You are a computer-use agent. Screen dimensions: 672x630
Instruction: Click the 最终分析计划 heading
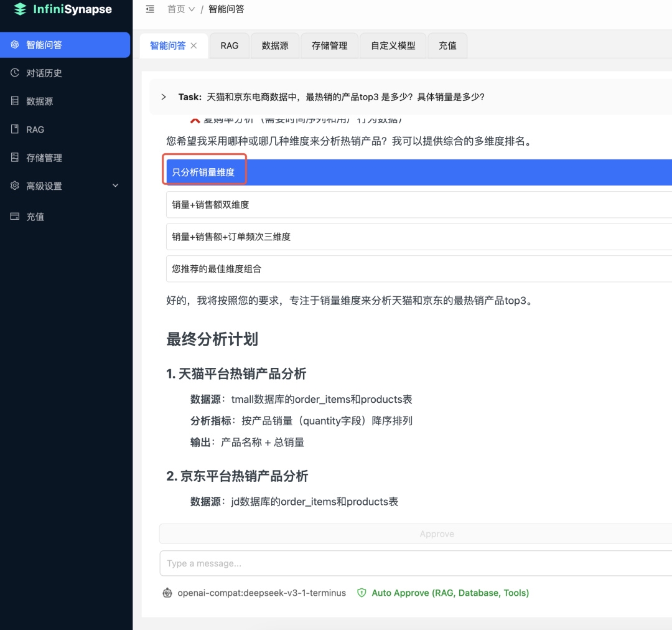point(212,339)
